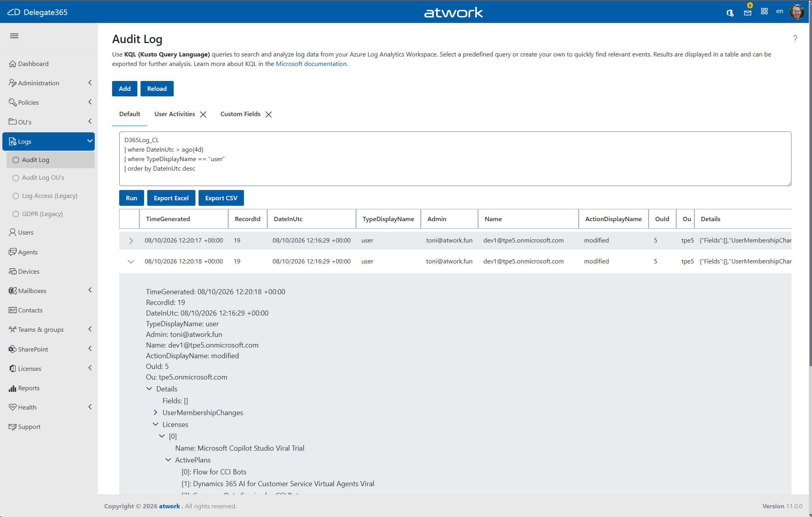Click the Health heart icon
Screen dimensions: 812x517
point(13,407)
